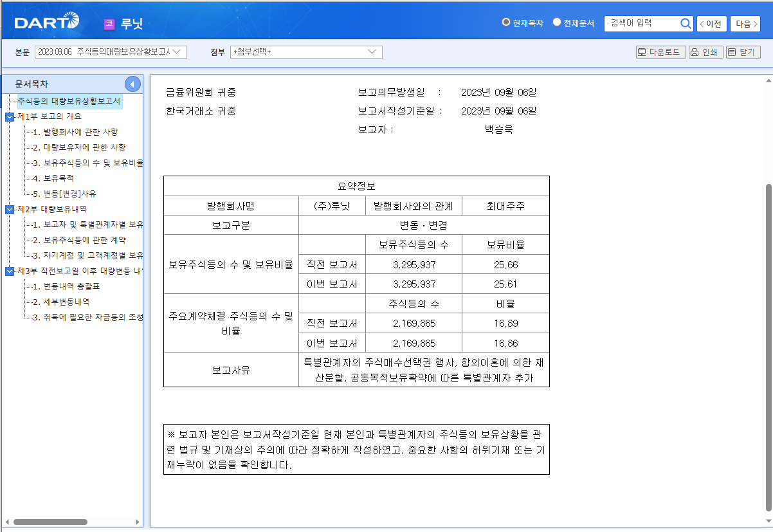Click the 발행회사명 table cell

pyautogui.click(x=231, y=206)
